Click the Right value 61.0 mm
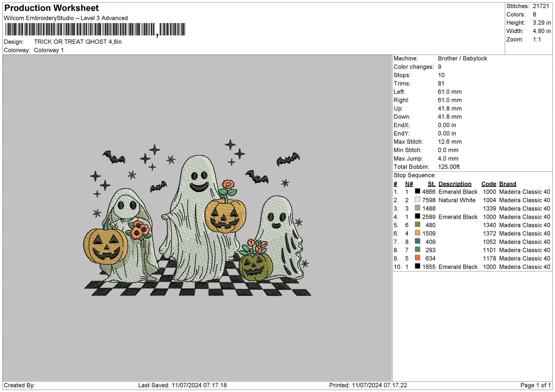The height and width of the screenshot is (392, 555). click(450, 100)
